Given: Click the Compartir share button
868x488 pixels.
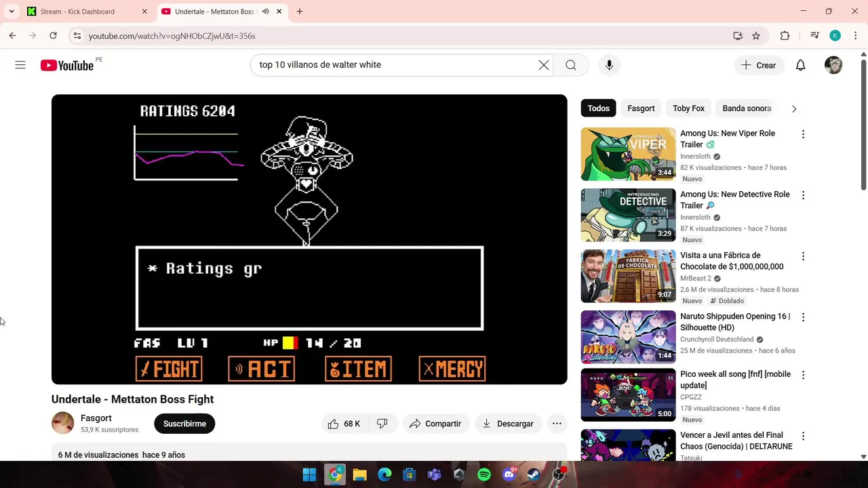Looking at the screenshot, I should (x=435, y=424).
